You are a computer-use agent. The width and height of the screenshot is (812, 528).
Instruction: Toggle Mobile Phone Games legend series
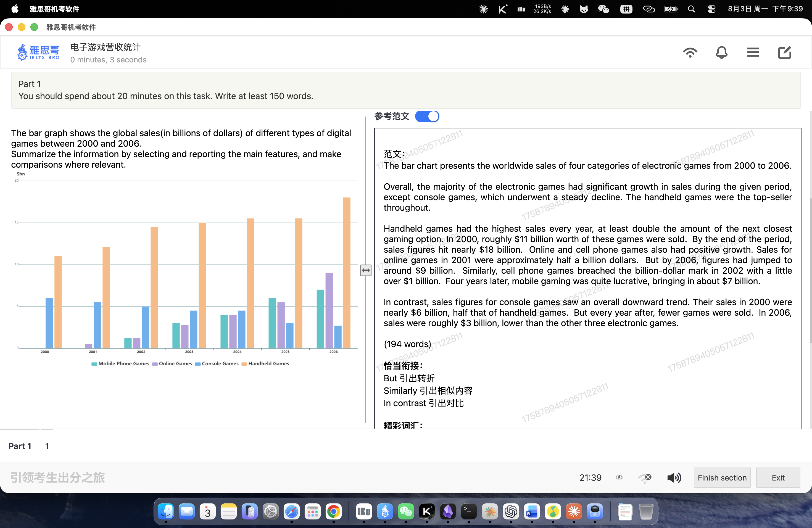120,364
